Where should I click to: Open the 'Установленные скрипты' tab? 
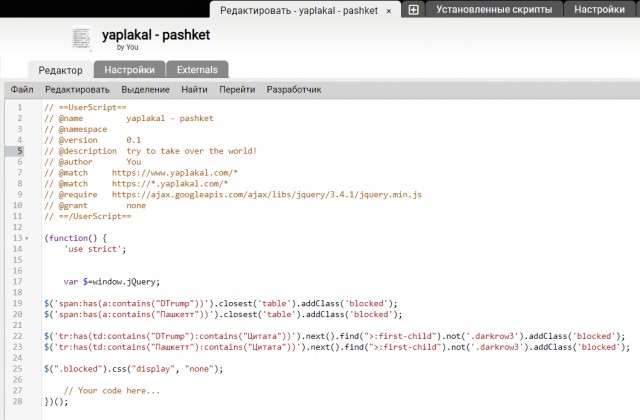[x=494, y=10]
